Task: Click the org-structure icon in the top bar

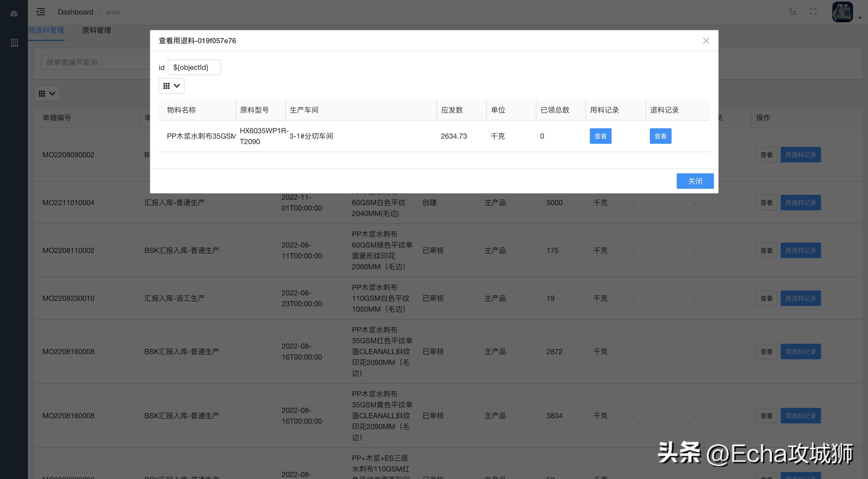Action: point(792,12)
